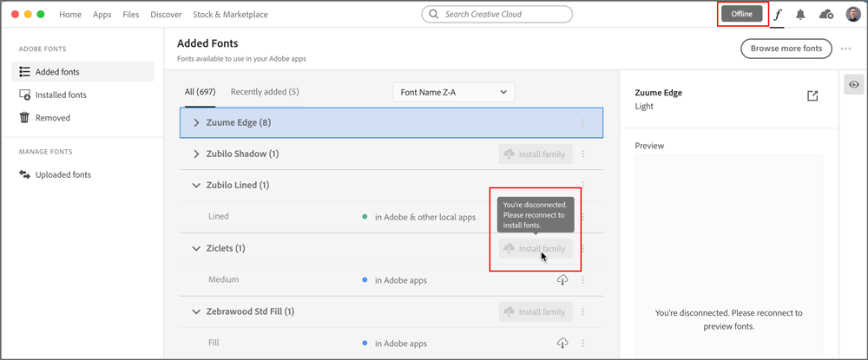868x360 pixels.
Task: Collapse the Ziclets font family
Action: click(196, 249)
